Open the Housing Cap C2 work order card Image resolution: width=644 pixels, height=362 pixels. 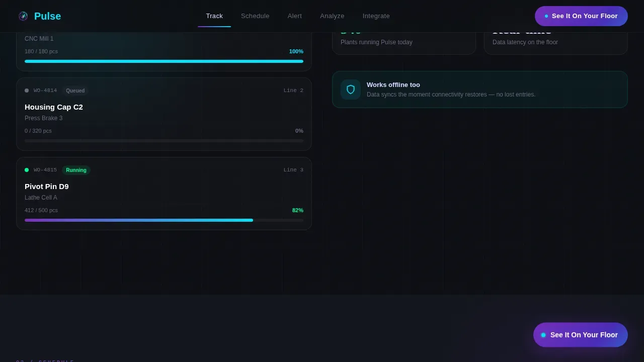164,114
